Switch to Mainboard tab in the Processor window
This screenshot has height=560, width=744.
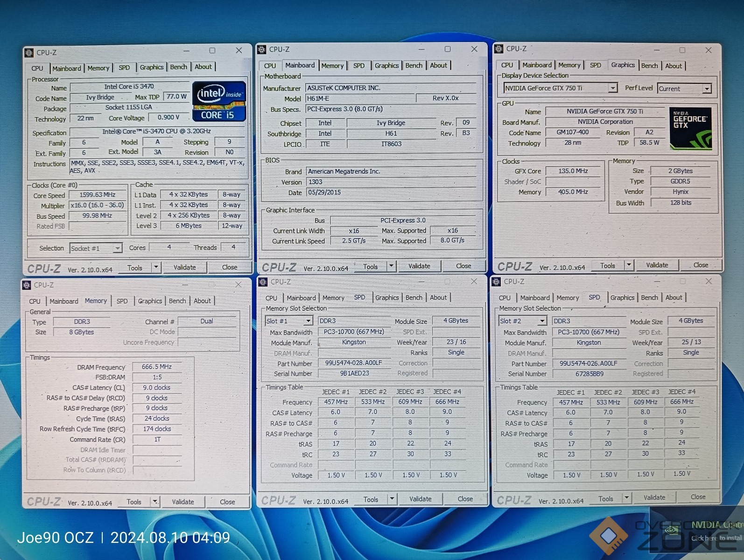click(x=67, y=68)
